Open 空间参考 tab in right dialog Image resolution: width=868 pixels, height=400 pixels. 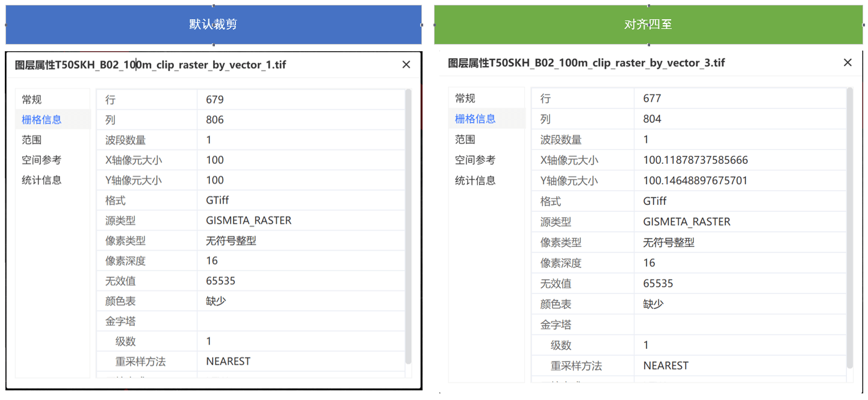click(475, 160)
